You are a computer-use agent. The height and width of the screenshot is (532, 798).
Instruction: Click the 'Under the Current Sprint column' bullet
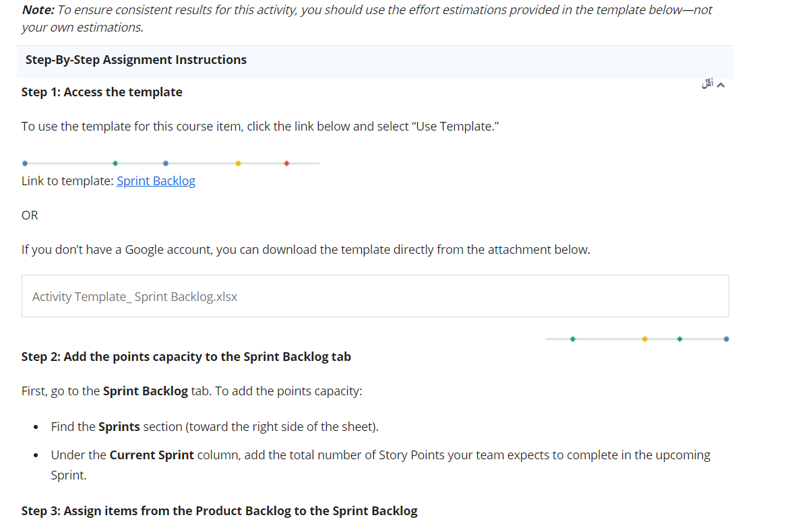click(x=381, y=465)
